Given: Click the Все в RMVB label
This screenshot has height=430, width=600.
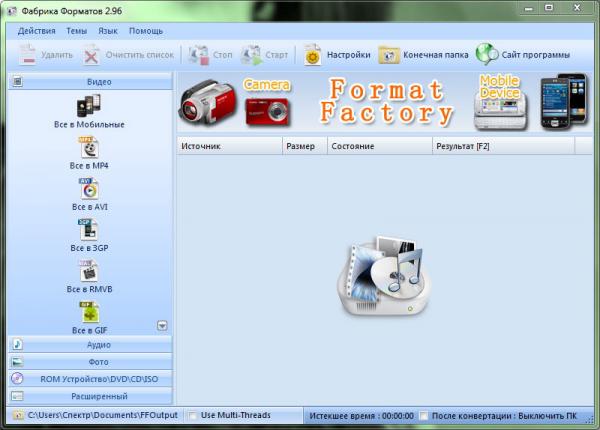Looking at the screenshot, I should tap(89, 289).
